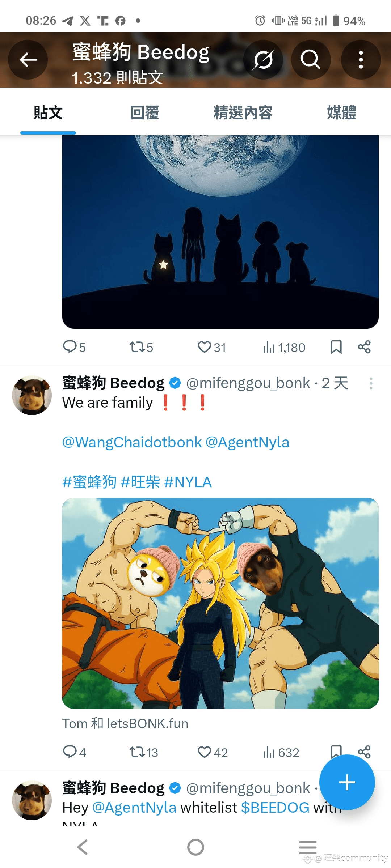Bookmark the moon silhouette post
391x868 pixels.
coord(336,347)
